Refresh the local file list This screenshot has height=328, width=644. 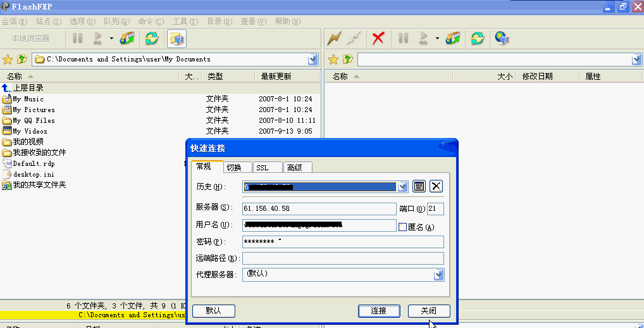click(152, 39)
